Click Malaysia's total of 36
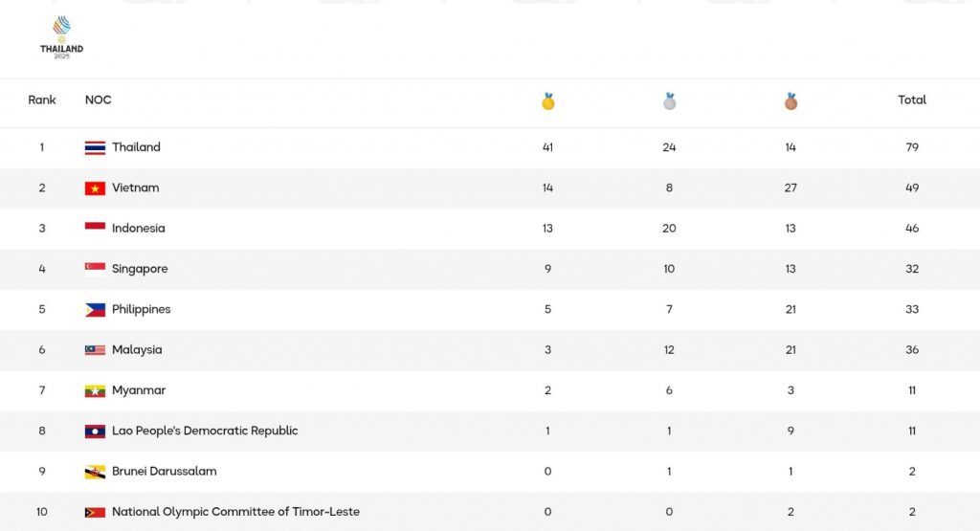The width and height of the screenshot is (980, 531). click(x=912, y=350)
